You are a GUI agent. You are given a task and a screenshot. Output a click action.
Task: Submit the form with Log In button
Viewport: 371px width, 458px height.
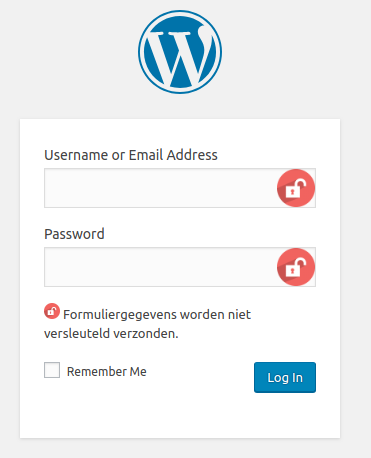coord(285,377)
